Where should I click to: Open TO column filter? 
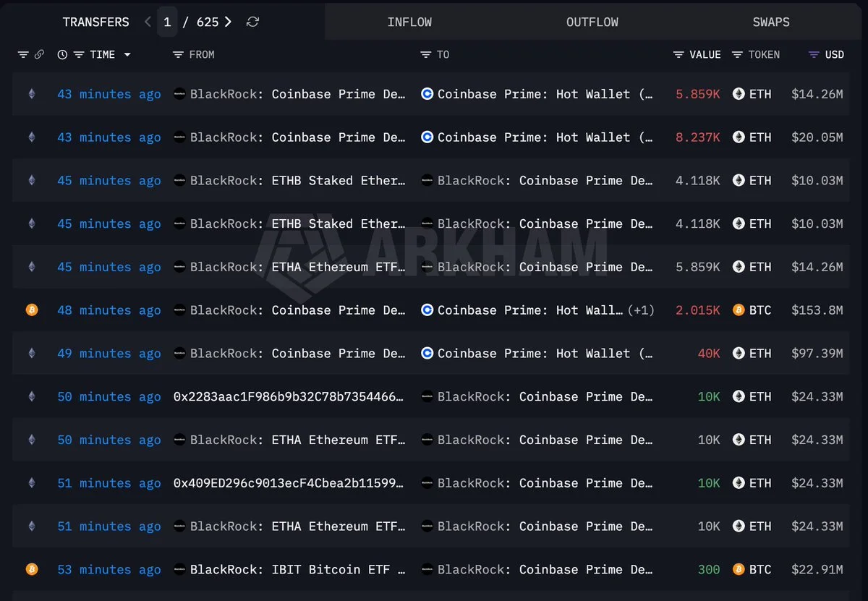pyautogui.click(x=426, y=54)
